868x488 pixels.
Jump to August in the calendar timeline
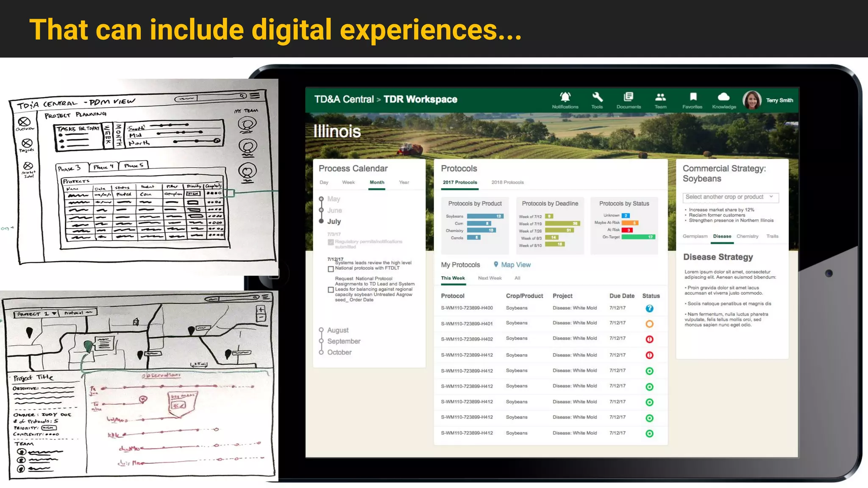338,330
